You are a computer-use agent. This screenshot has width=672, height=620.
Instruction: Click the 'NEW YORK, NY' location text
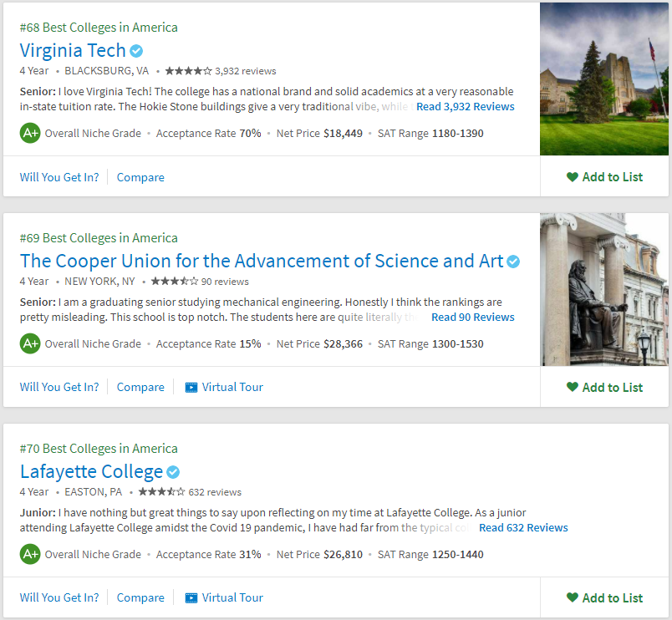click(99, 281)
